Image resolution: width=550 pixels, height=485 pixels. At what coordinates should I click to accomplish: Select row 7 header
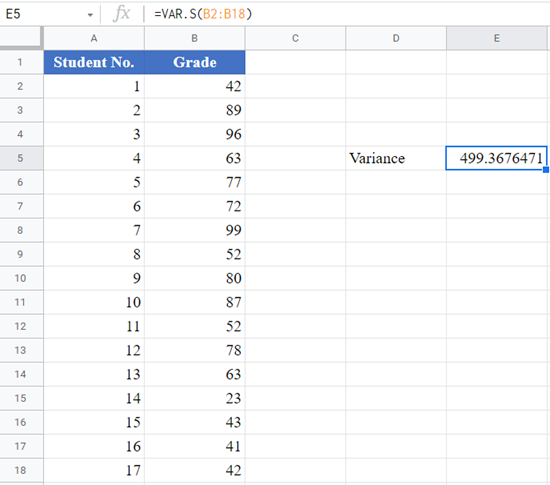(21, 206)
